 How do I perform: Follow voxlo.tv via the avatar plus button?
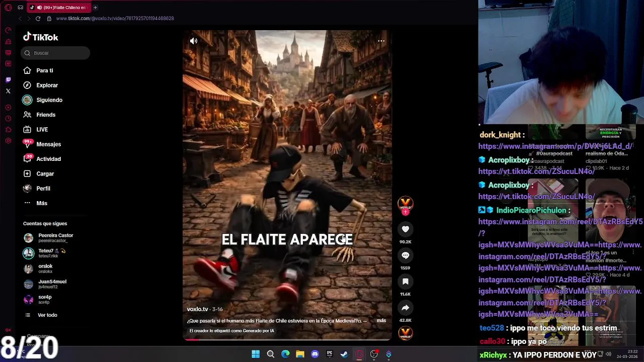pos(406,212)
